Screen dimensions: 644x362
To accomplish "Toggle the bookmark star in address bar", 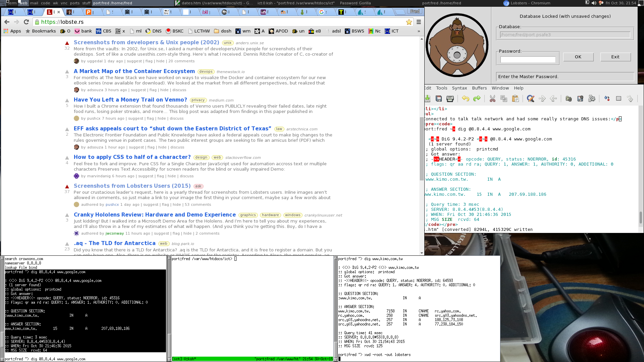I will pyautogui.click(x=409, y=22).
